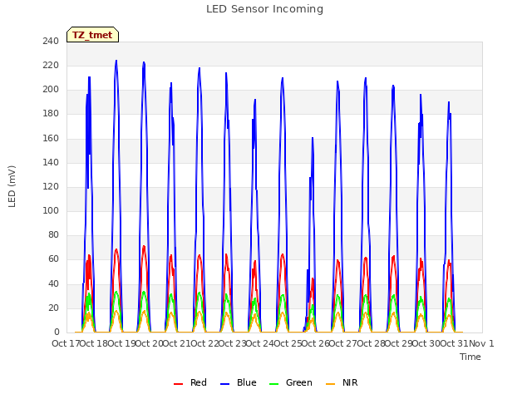The image size is (532, 399).
Task: Click the LED Sensor Incoming chart title
Action: 264,9
